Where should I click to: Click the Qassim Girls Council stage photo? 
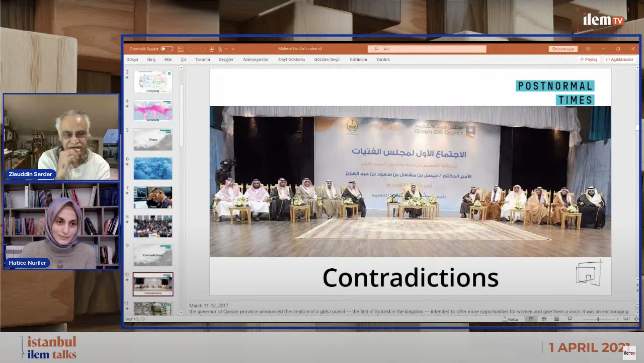click(x=411, y=181)
